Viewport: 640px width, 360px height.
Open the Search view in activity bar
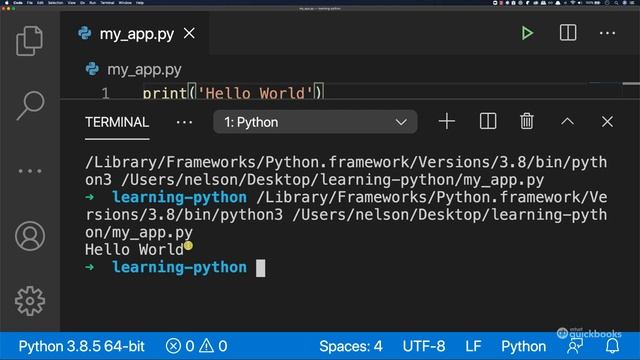coord(30,105)
